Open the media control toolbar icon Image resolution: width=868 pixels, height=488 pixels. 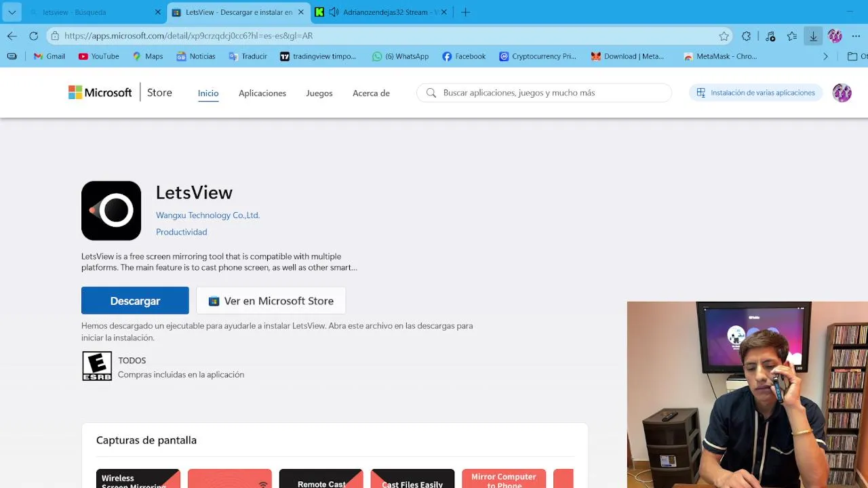click(x=770, y=36)
